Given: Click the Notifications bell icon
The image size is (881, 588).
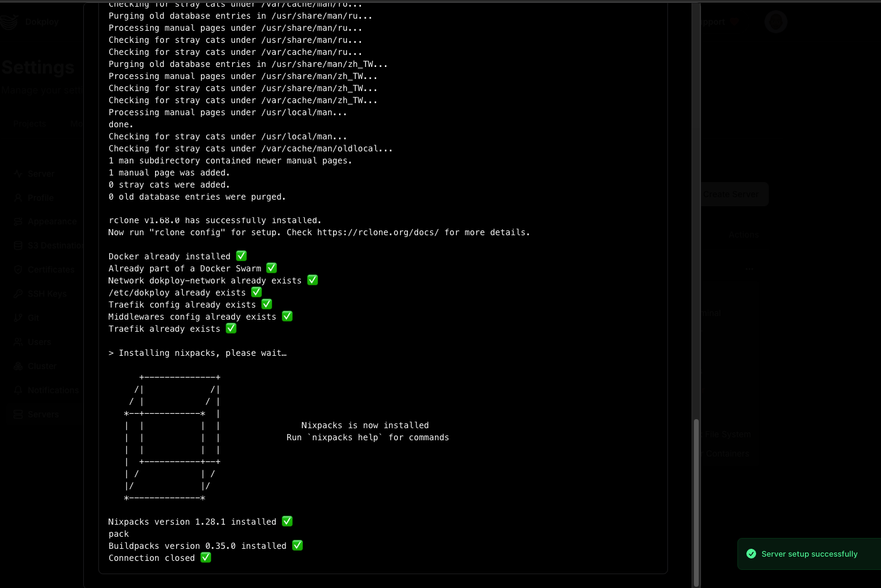Looking at the screenshot, I should click(18, 390).
